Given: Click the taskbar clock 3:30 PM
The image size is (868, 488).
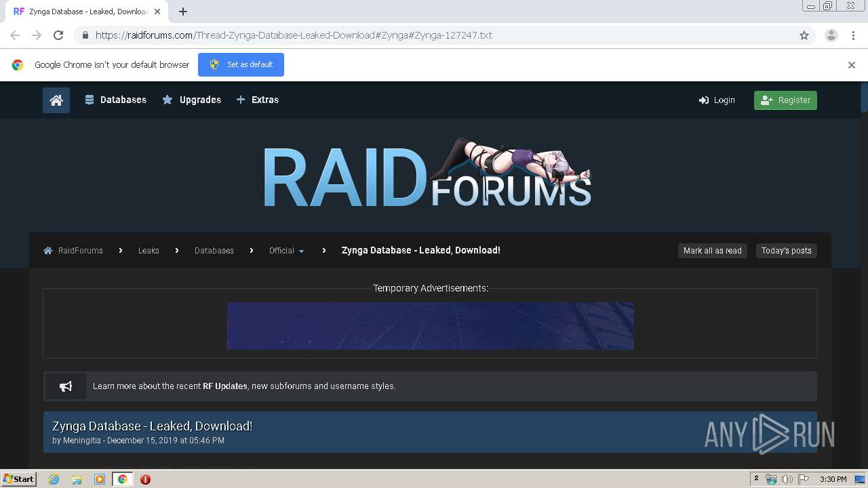Looking at the screenshot, I should coord(833,479).
